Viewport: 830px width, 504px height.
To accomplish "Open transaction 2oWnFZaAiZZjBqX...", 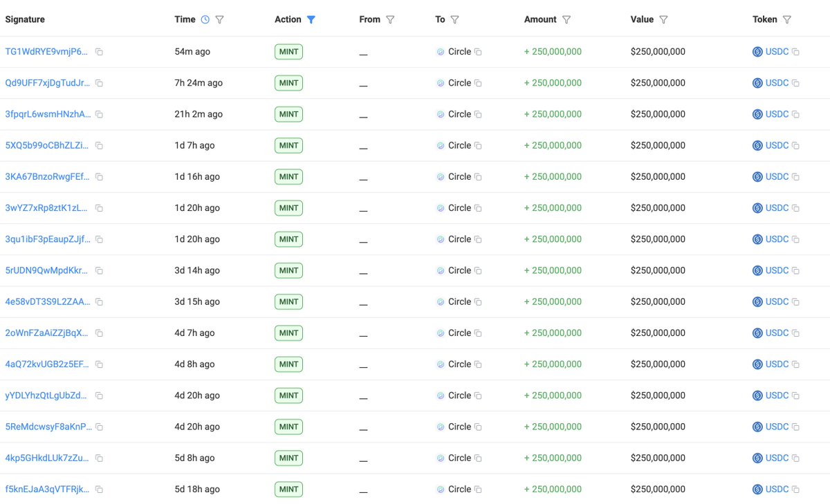I will click(x=46, y=333).
